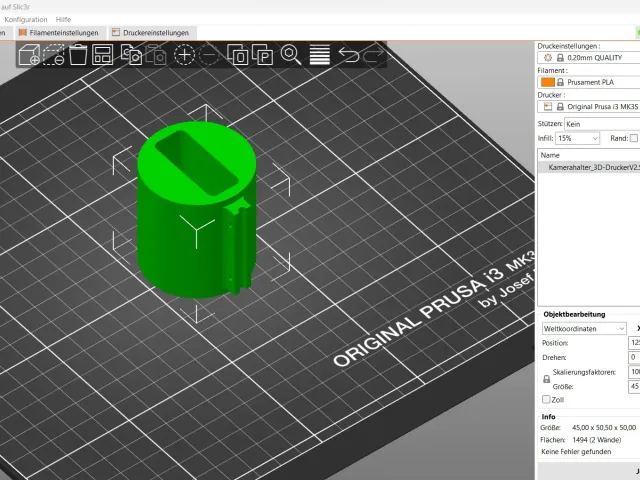
Task: Switch to Filamenteinstellungen tab
Action: point(60,33)
